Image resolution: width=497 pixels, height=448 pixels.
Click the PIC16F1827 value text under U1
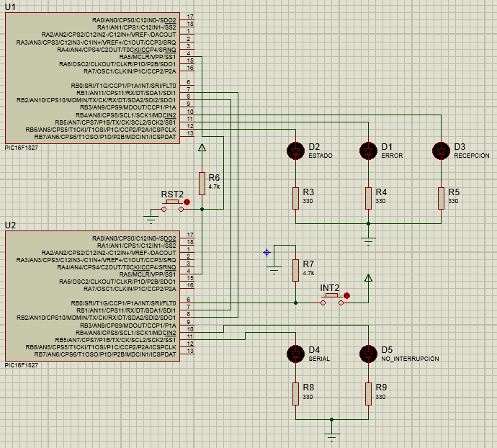coord(21,148)
